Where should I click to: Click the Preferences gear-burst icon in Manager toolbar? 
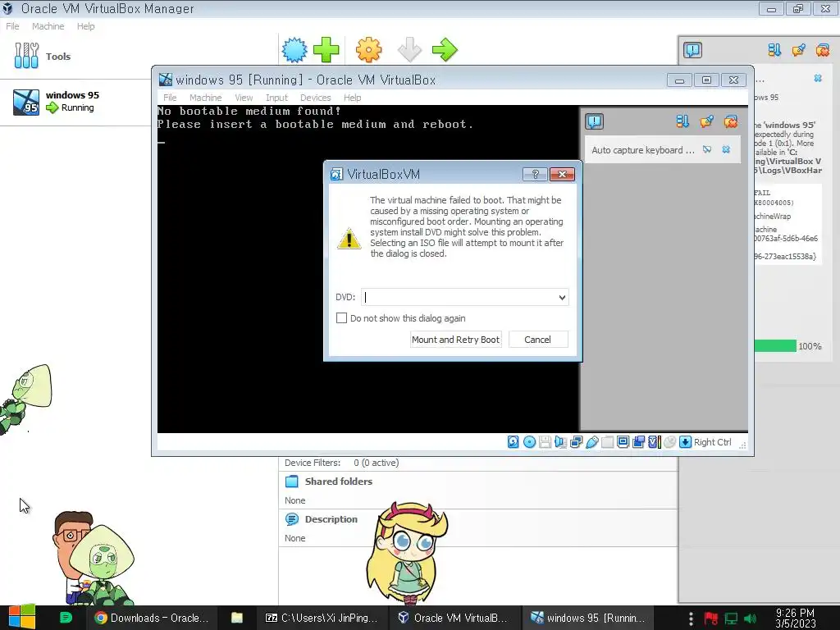click(x=294, y=50)
